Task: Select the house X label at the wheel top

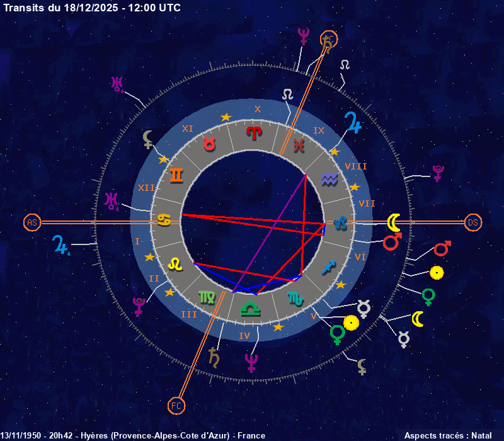Action: coord(257,109)
